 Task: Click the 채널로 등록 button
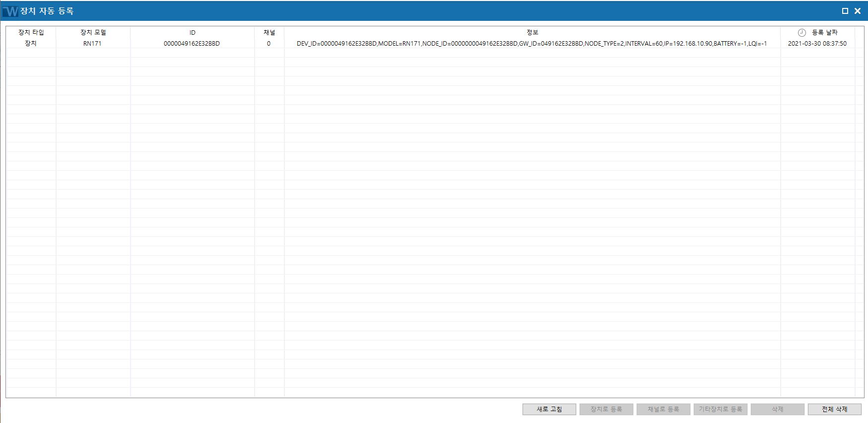point(664,409)
